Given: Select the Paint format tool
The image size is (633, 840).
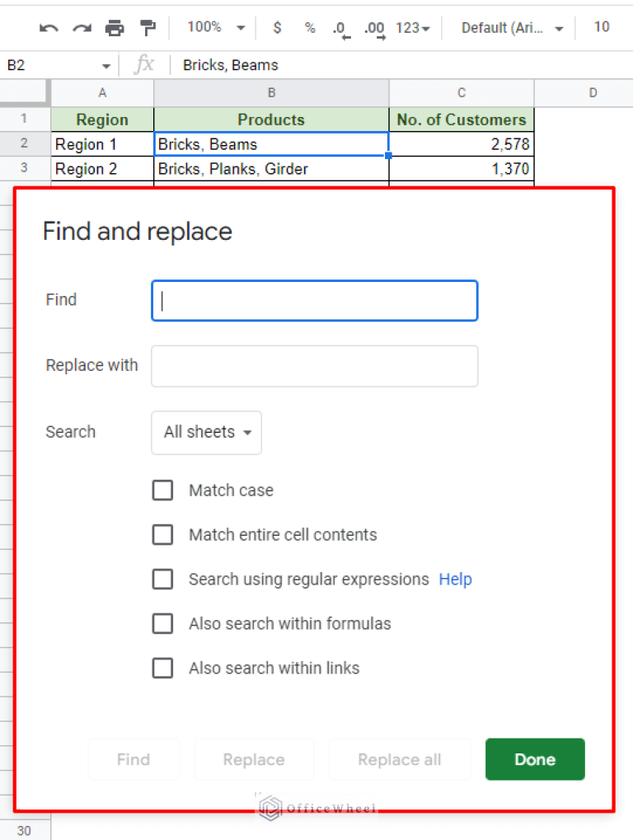Looking at the screenshot, I should click(148, 27).
